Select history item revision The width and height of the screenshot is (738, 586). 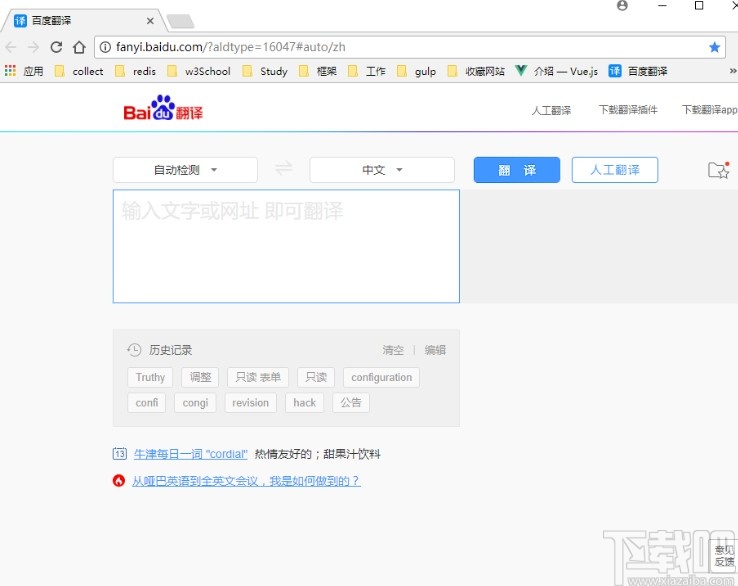(250, 403)
